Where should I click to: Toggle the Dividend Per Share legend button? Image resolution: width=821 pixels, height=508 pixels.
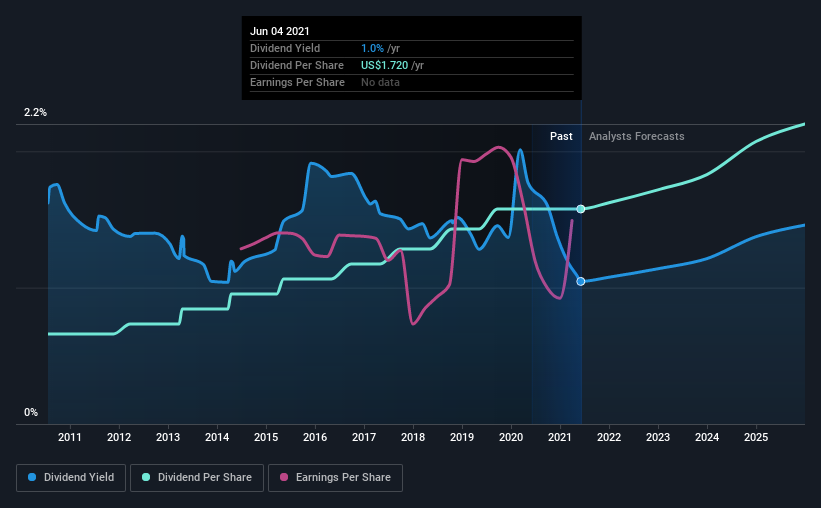[197, 478]
